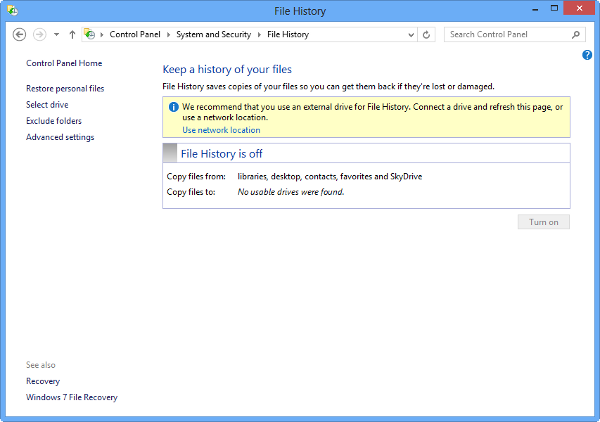The height and width of the screenshot is (422, 600).
Task: Open the recent locations dropdown arrow
Action: tap(56, 34)
